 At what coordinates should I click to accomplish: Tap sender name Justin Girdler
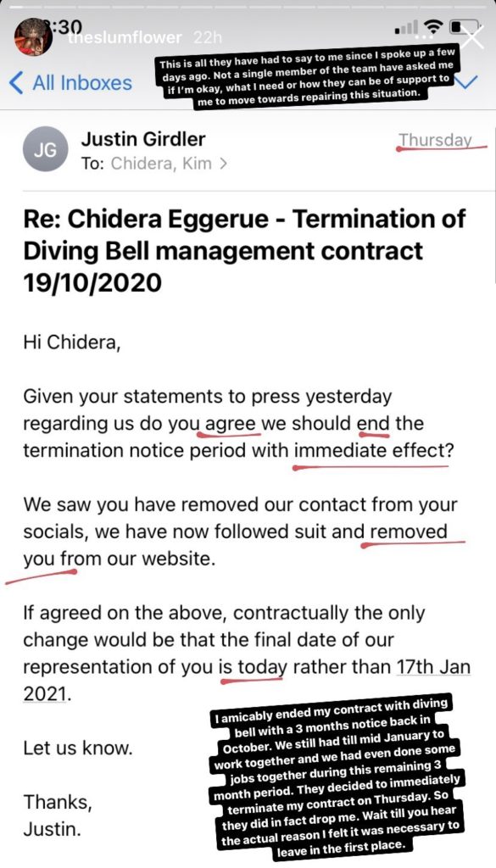click(x=142, y=139)
